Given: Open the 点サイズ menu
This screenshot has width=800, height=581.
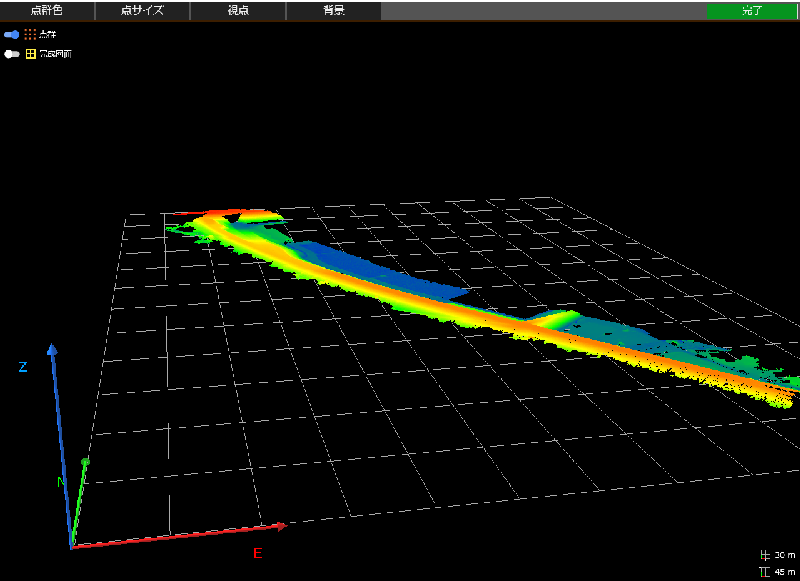Looking at the screenshot, I should 142,11.
